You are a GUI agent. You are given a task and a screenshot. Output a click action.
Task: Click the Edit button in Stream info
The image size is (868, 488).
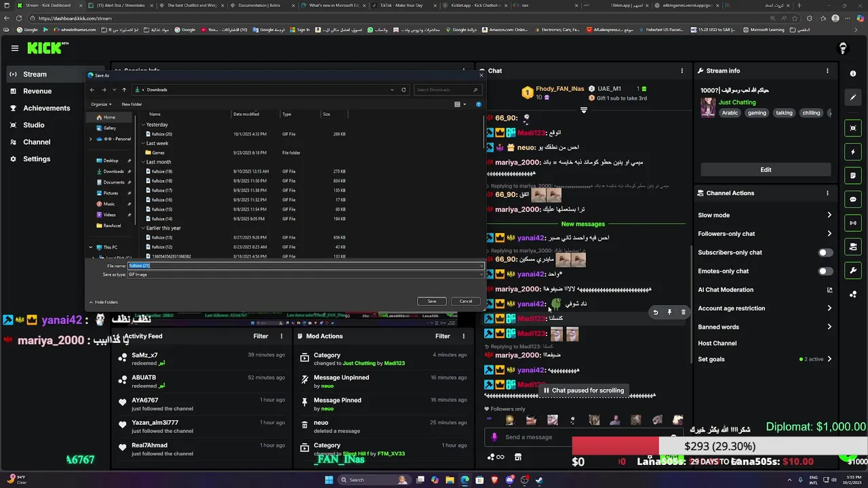[766, 169]
